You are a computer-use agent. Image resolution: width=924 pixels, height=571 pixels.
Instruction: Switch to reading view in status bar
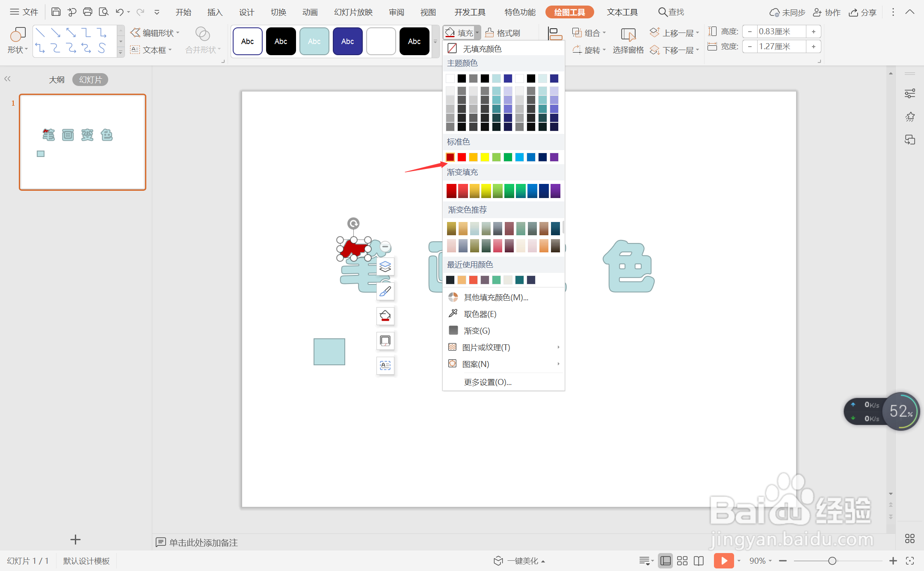click(x=699, y=560)
